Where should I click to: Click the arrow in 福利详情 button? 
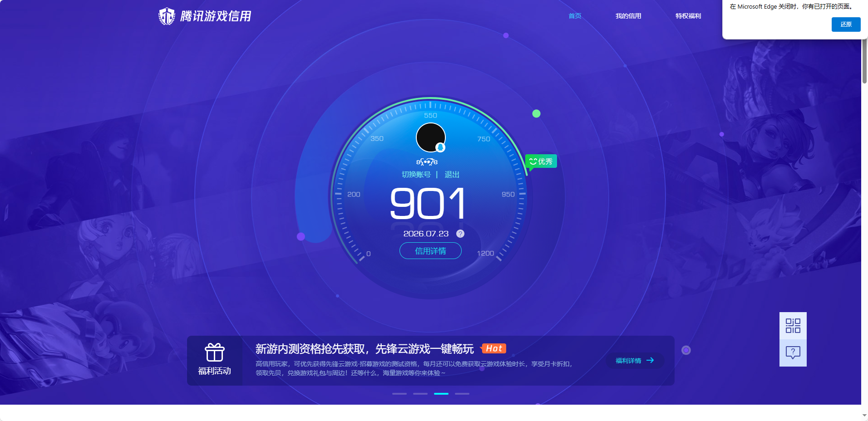[x=650, y=360]
